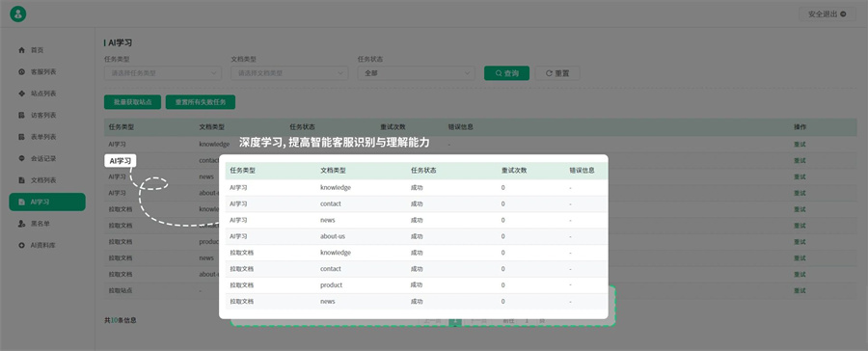Click 批量获取站点 button
Image resolution: width=868 pixels, height=351 pixels.
coord(132,102)
